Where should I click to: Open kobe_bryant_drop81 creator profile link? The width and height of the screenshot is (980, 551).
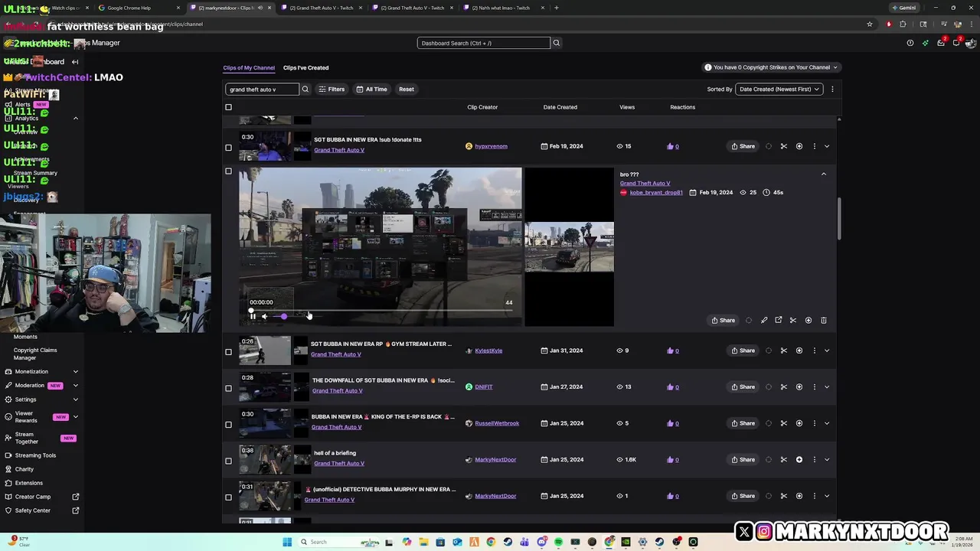656,193
